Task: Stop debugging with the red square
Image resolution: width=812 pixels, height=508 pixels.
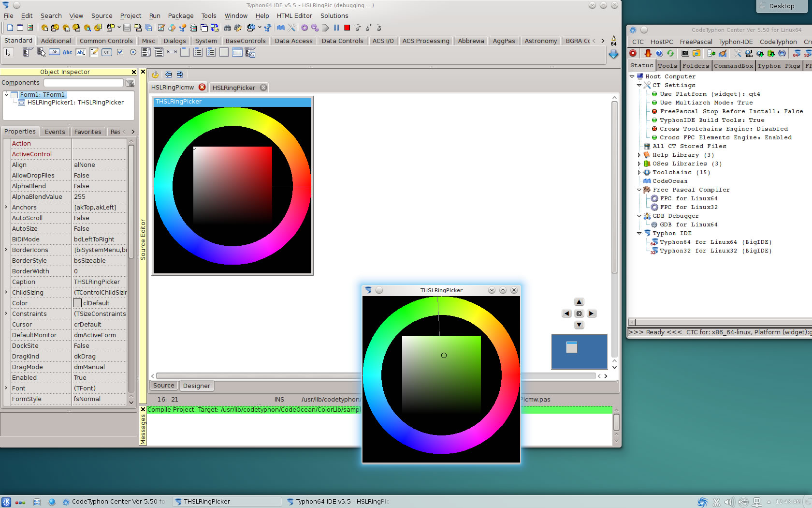Action: (x=347, y=28)
